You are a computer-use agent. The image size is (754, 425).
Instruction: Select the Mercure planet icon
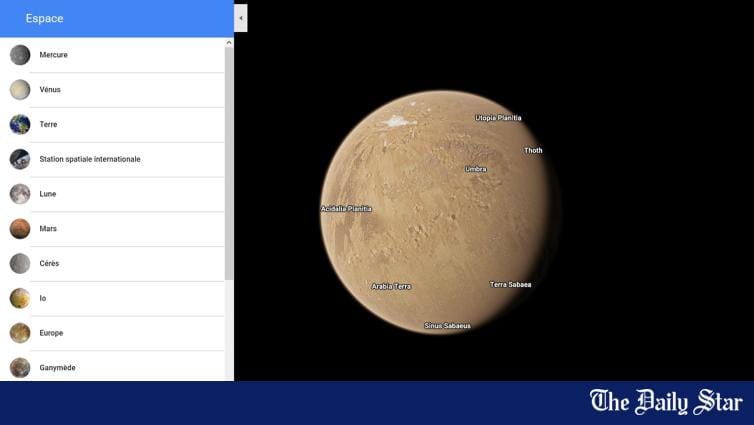click(20, 55)
